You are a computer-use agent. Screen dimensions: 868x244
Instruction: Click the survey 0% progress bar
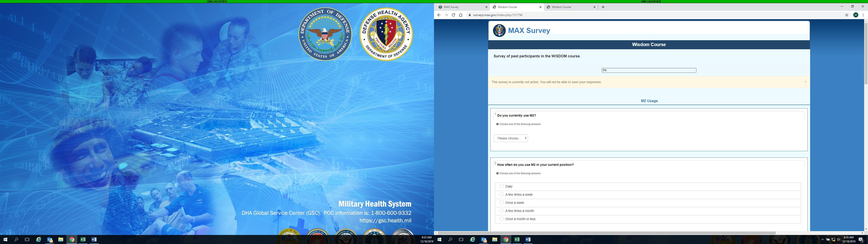click(649, 70)
